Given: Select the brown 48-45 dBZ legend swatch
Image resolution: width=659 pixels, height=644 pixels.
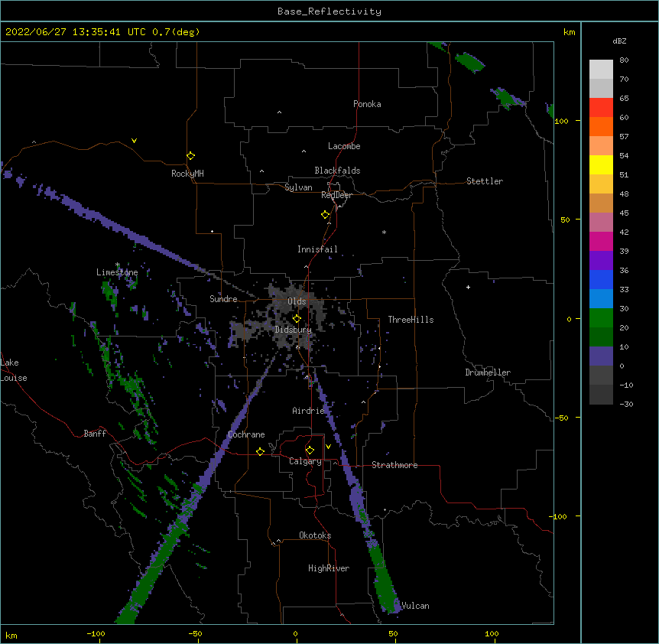Looking at the screenshot, I should pyautogui.click(x=601, y=203).
